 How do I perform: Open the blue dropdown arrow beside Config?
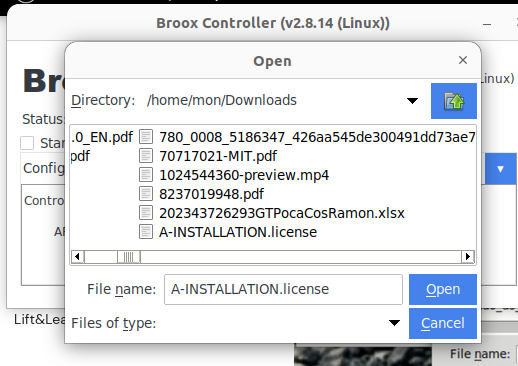[500, 169]
